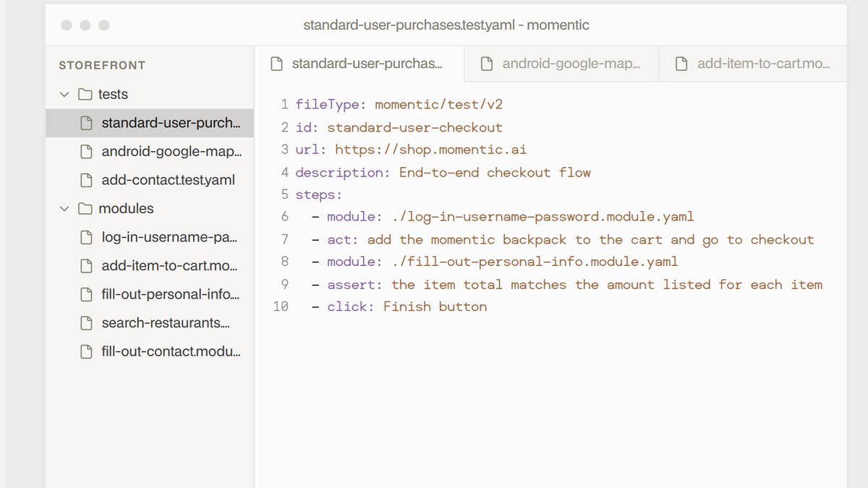Click the act keyword on line 7

[x=344, y=239]
